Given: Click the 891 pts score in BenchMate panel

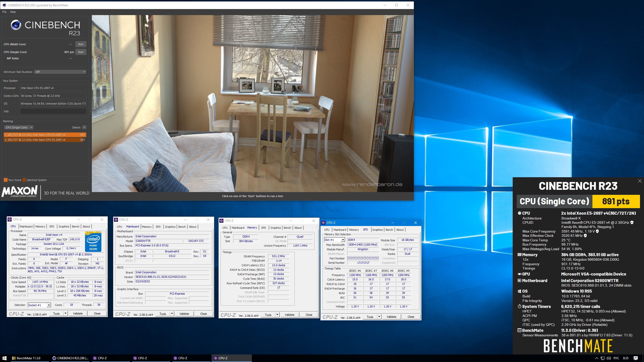Looking at the screenshot, I should coord(616,201).
